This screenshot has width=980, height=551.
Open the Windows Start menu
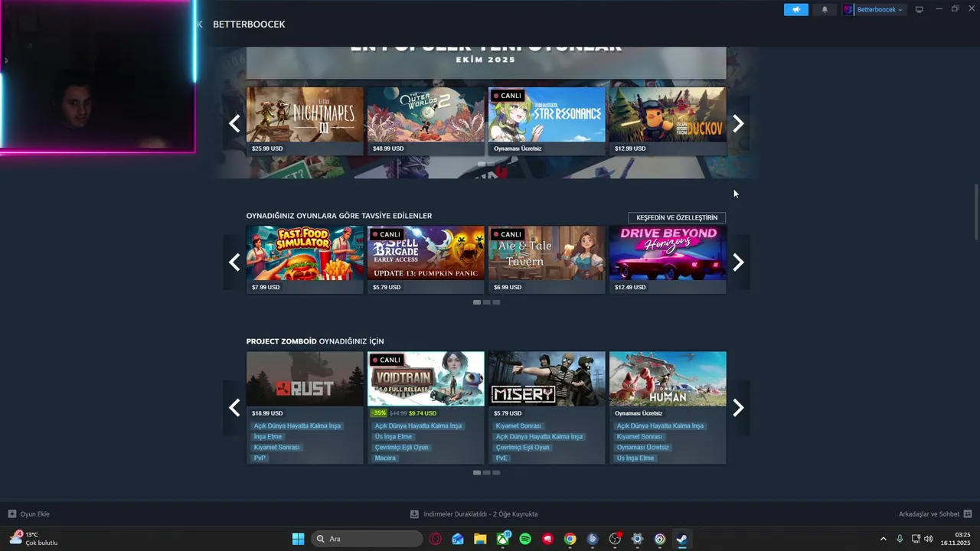pyautogui.click(x=299, y=539)
